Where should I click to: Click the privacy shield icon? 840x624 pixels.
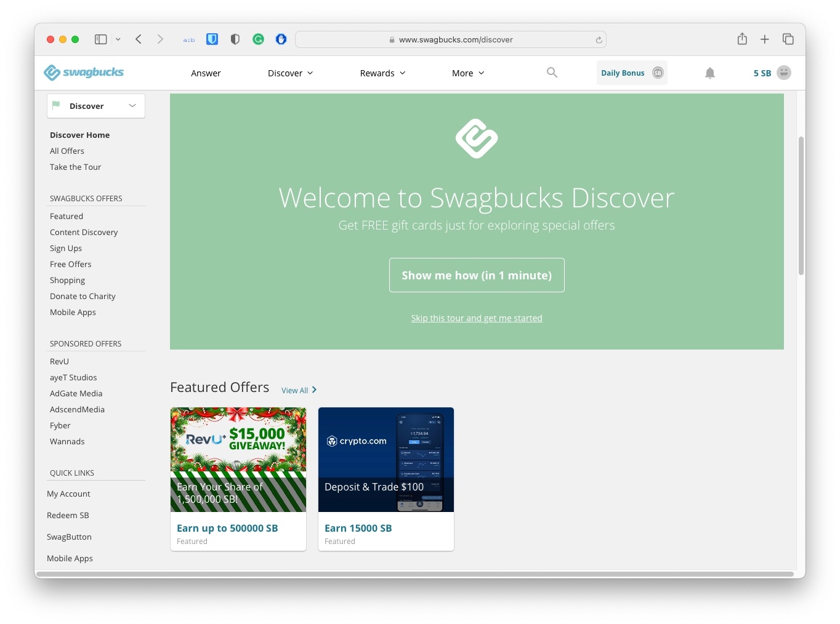coord(235,39)
